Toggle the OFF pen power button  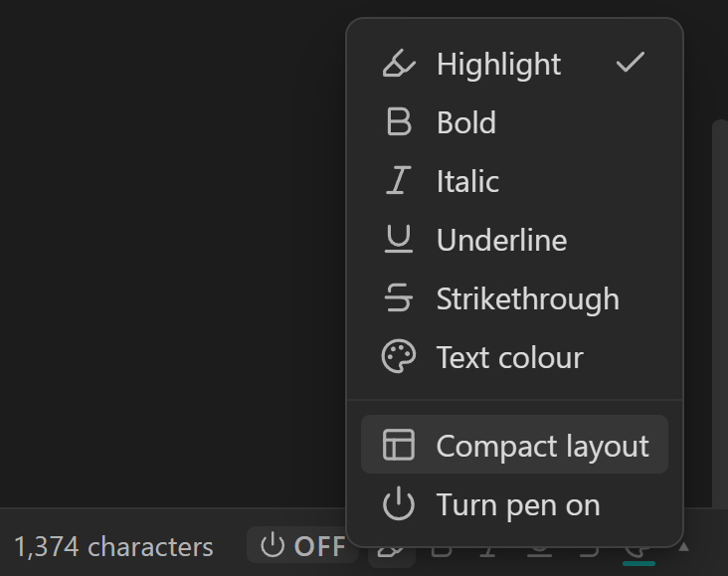click(x=302, y=545)
